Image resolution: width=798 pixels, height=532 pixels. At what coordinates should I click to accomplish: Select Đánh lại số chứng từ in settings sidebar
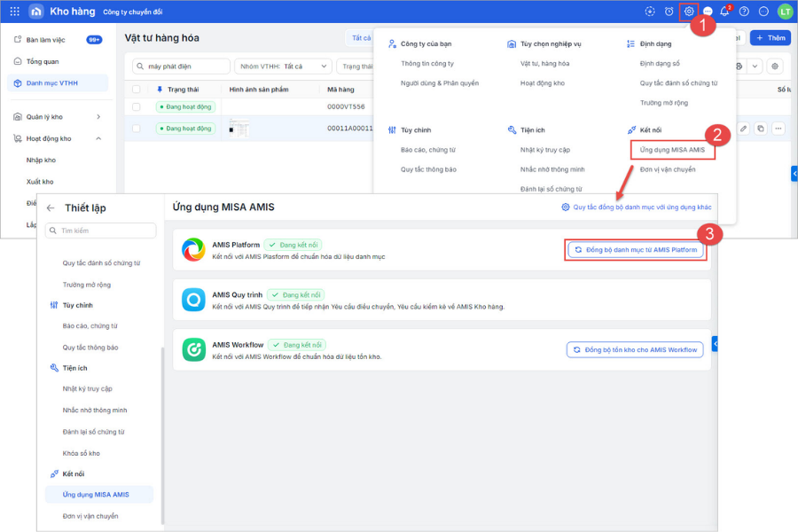[93, 432]
